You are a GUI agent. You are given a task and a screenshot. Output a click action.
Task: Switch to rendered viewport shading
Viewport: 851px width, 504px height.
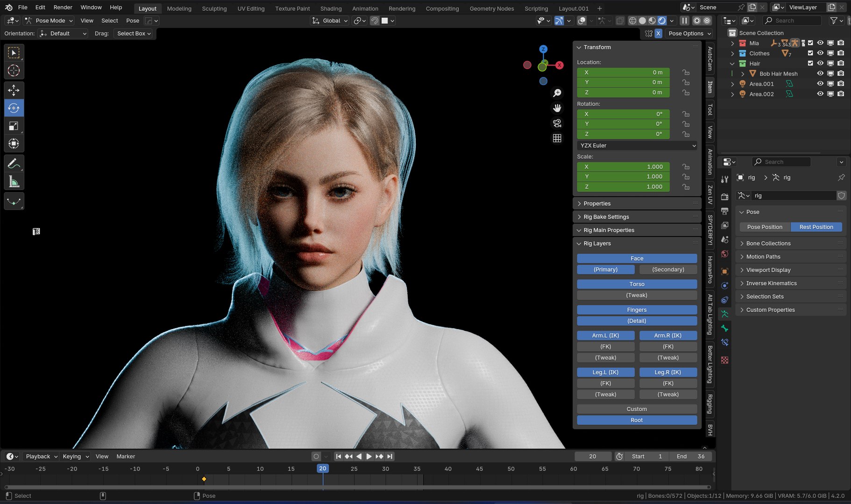(662, 21)
